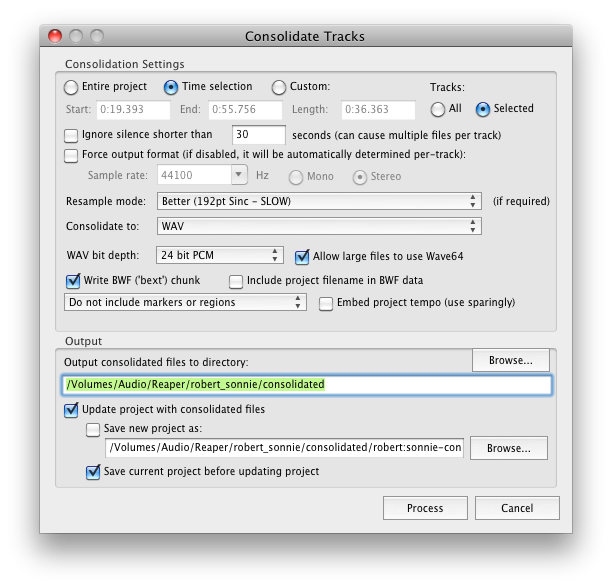
Task: Select the Stereo radio button
Action: click(359, 177)
